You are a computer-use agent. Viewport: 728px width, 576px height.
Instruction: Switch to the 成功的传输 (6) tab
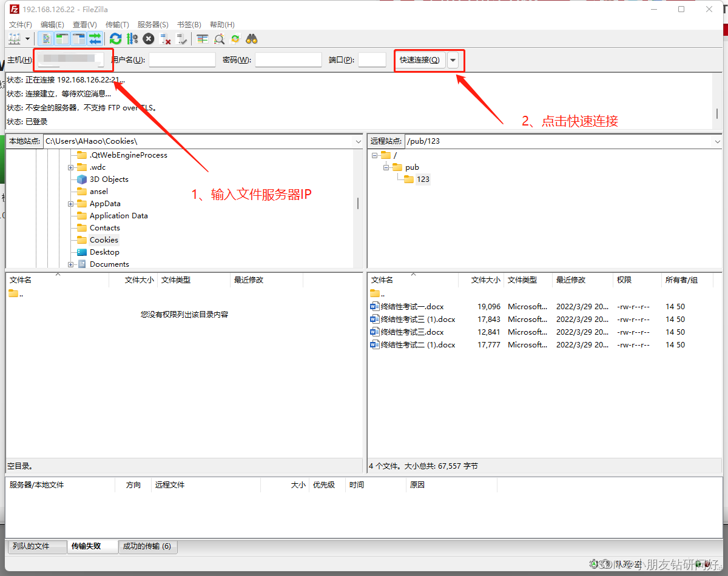147,546
